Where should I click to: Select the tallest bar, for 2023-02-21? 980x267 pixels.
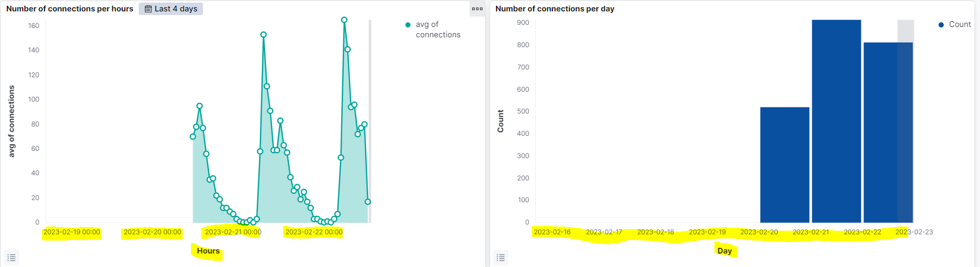pyautogui.click(x=836, y=121)
